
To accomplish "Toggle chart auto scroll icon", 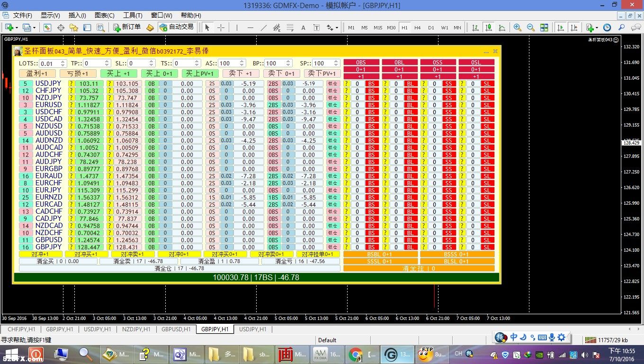I will (561, 27).
